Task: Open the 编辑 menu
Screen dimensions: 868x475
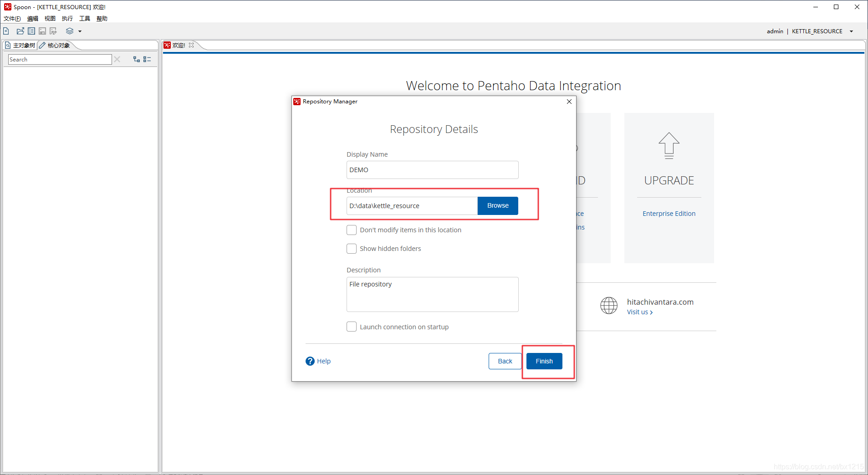Action: [33, 19]
